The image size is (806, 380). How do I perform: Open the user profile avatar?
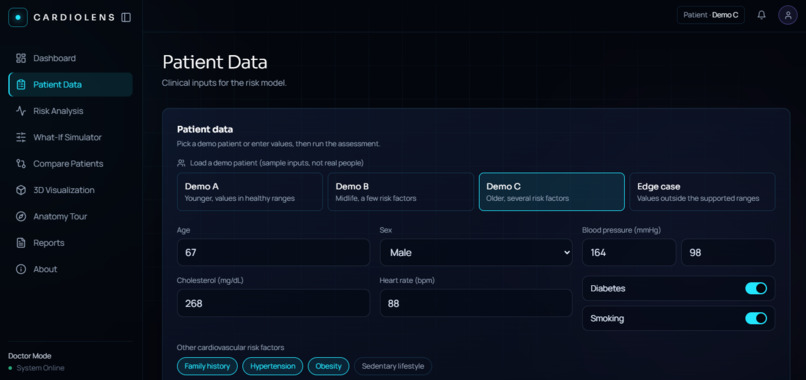[787, 15]
